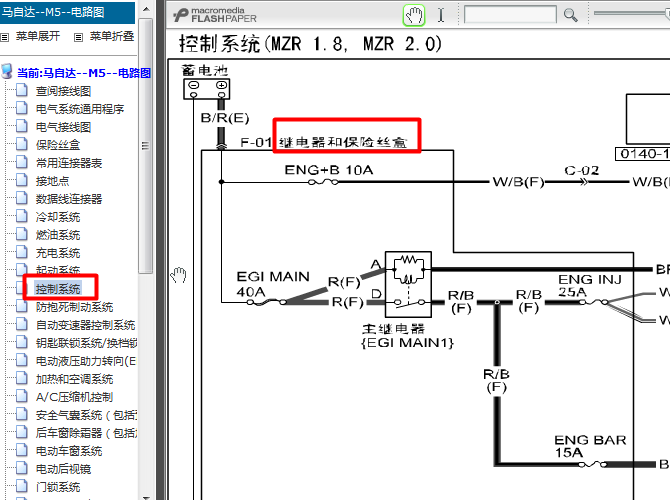The image size is (670, 500).
Task: Click the EGI MAIN 40A fuse label
Action: (273, 284)
